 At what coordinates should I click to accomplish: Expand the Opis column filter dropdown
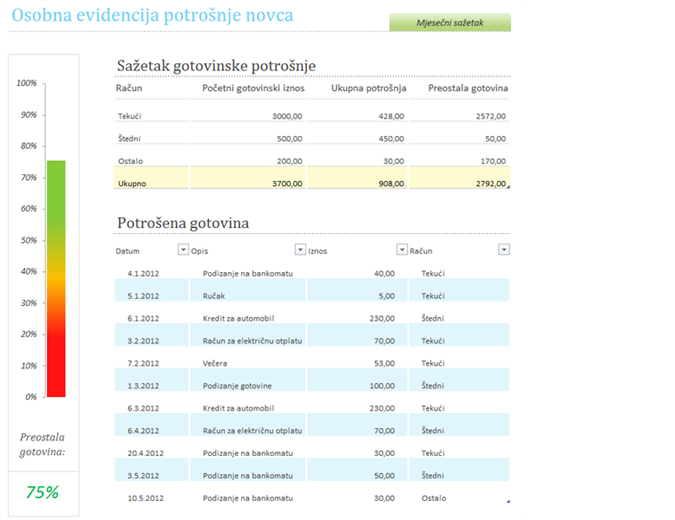[x=300, y=250]
